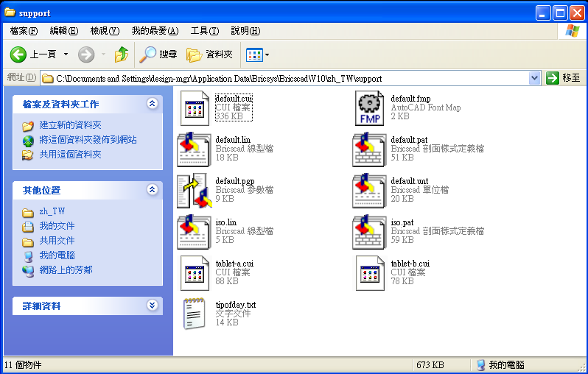Click the 11 個物件 status bar text
Image resolution: width=588 pixels, height=374 pixels.
(x=23, y=364)
